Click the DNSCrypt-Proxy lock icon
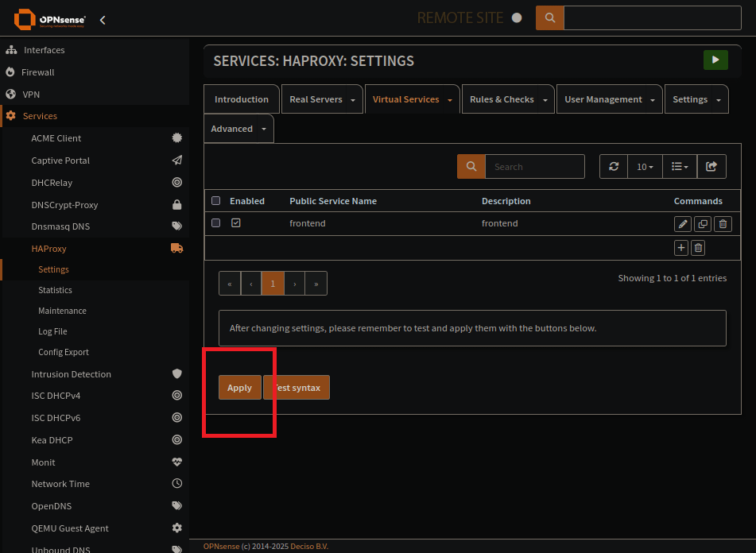 [177, 205]
